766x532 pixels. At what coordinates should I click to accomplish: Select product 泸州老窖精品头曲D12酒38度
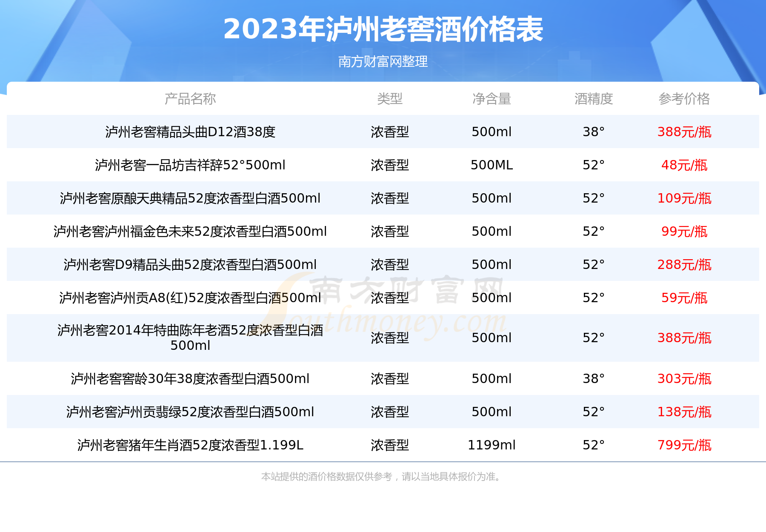[190, 132]
